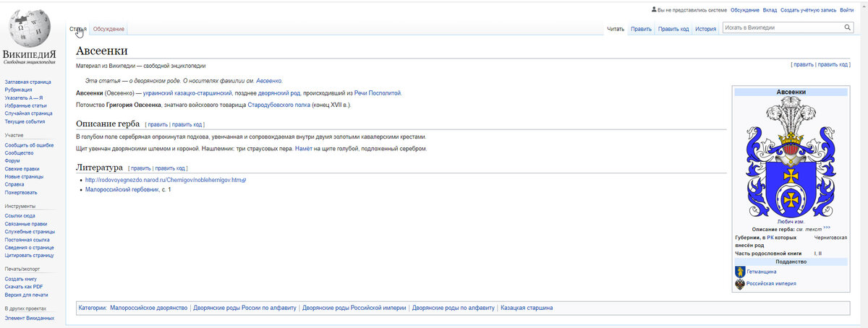Follow the Стародубовского полка link
Viewport: 868px width, 328px height.
tap(279, 105)
